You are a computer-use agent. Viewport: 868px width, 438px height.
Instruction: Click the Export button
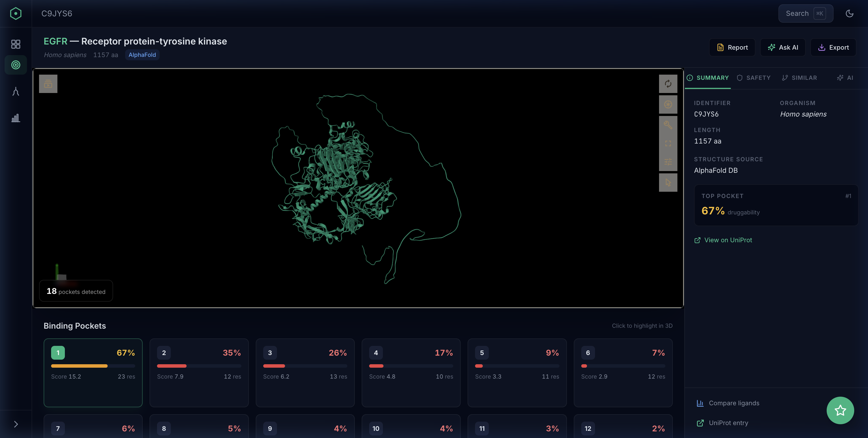tap(833, 48)
